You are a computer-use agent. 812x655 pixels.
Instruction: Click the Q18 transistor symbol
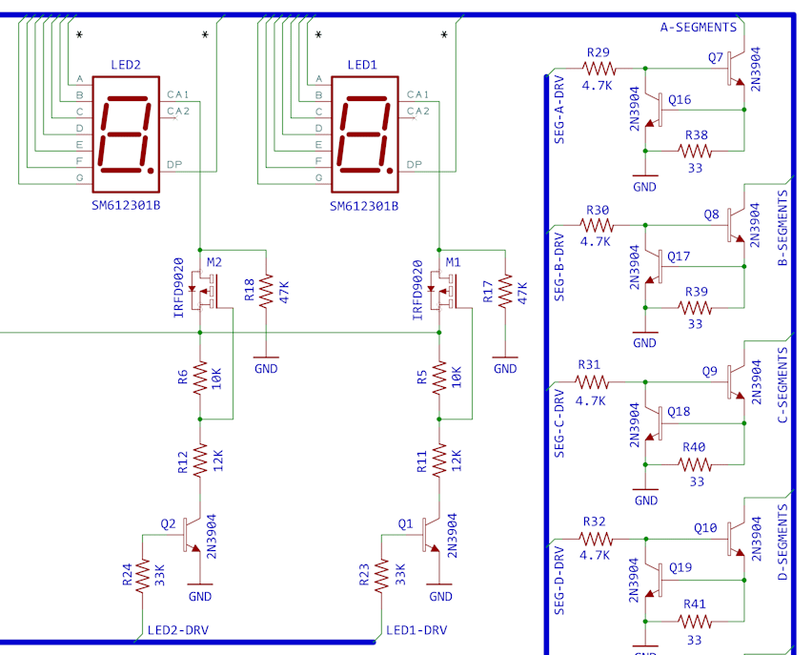coord(654,423)
